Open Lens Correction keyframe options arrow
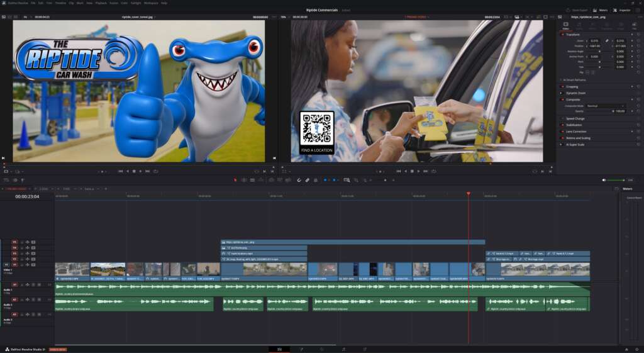The height and width of the screenshot is (353, 644). [631, 132]
